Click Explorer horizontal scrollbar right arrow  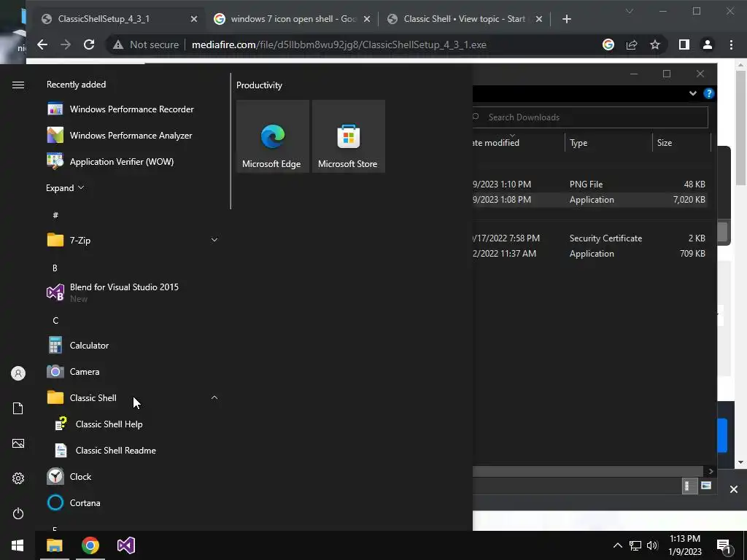(x=711, y=471)
